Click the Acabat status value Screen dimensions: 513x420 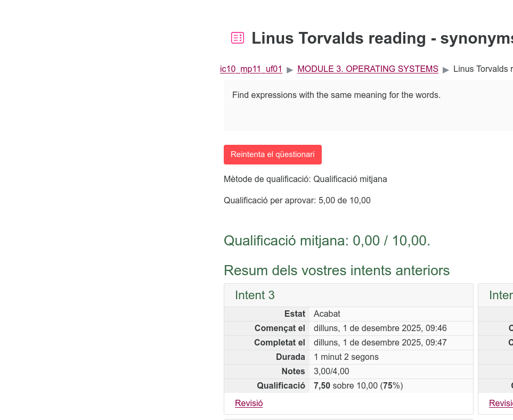click(x=327, y=314)
